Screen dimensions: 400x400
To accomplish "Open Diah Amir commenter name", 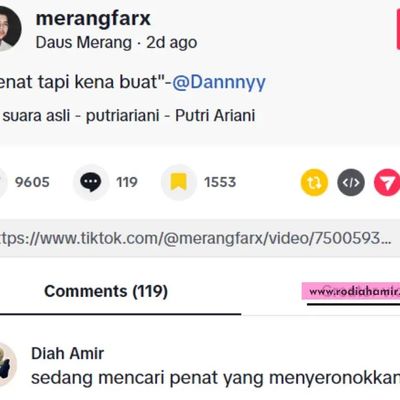I will 67,353.
